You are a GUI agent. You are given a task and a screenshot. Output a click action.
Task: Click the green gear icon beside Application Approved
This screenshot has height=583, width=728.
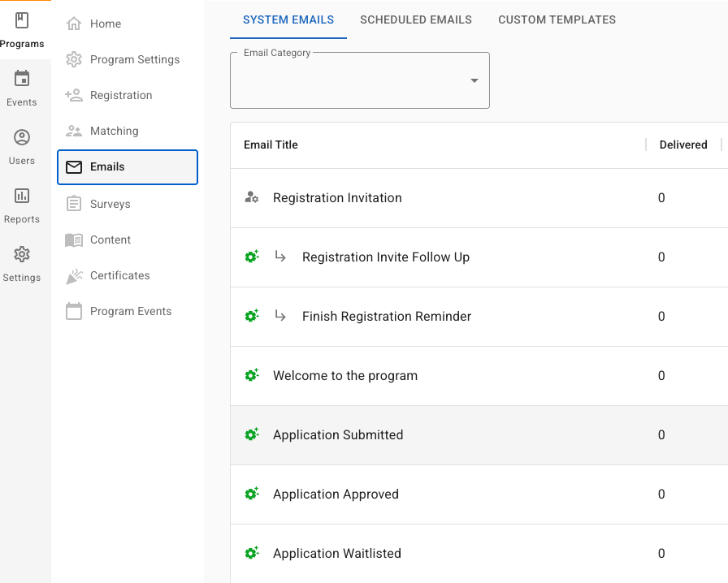pos(252,494)
